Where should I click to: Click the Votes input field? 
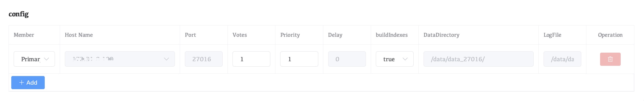tap(251, 59)
